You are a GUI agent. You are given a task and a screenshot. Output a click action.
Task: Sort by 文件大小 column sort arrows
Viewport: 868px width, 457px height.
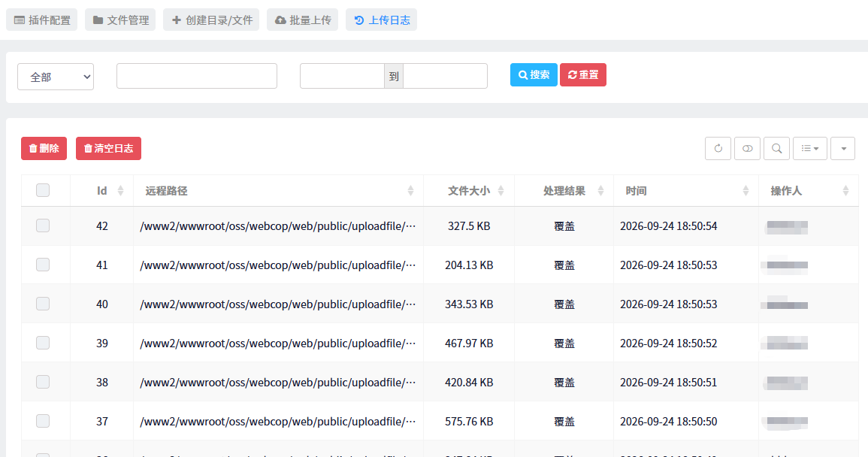[x=501, y=191]
